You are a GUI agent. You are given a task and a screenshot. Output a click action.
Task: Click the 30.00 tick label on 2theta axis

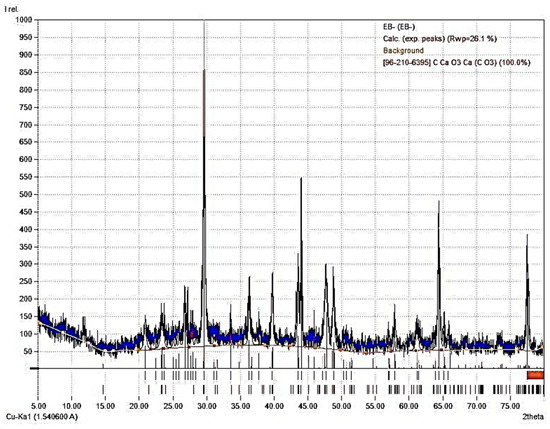pyautogui.click(x=207, y=406)
